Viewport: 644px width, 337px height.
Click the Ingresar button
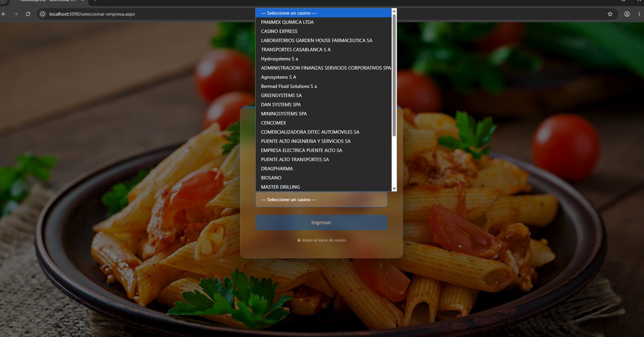click(x=321, y=222)
